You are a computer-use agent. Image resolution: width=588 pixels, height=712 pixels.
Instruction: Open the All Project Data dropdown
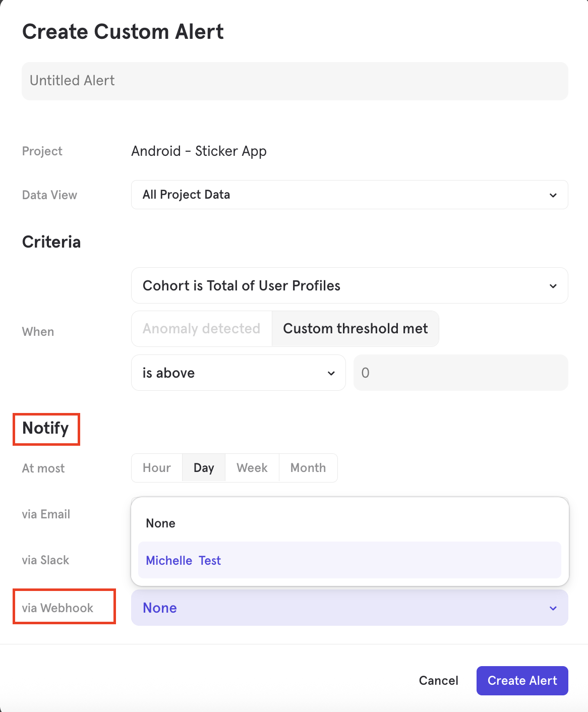tap(349, 195)
